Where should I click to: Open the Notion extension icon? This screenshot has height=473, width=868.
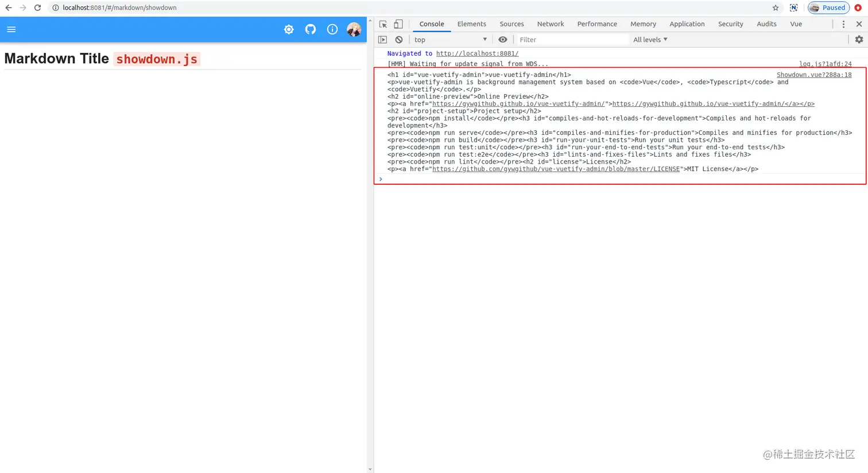(793, 8)
